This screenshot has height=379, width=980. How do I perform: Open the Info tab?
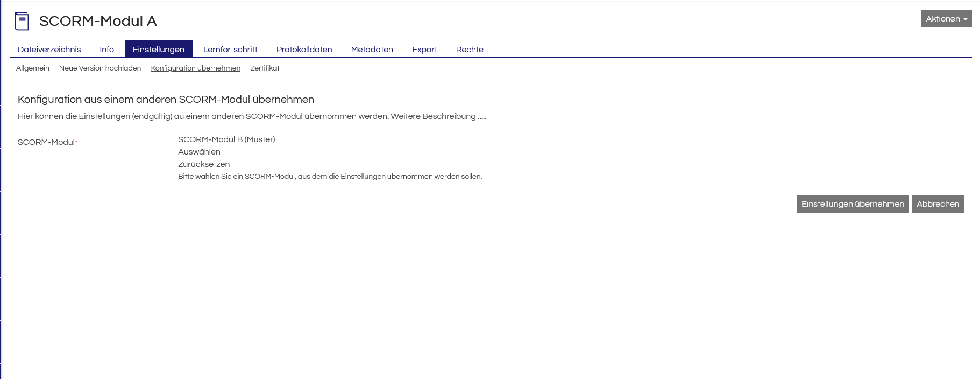106,50
